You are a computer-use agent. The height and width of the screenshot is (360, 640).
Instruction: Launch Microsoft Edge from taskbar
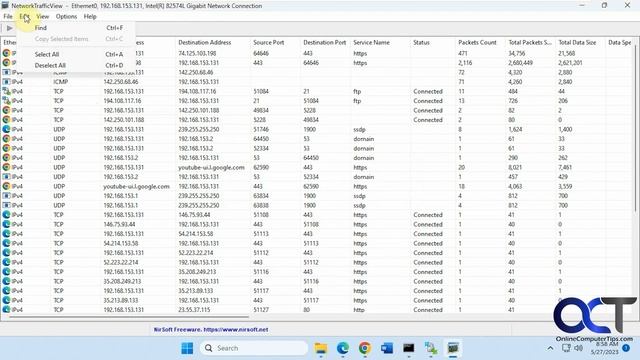point(343,348)
